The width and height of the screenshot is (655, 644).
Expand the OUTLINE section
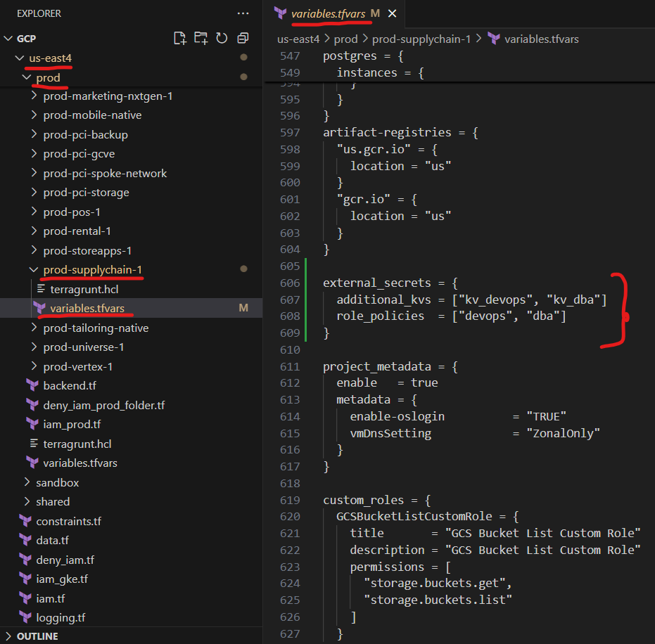(37, 636)
